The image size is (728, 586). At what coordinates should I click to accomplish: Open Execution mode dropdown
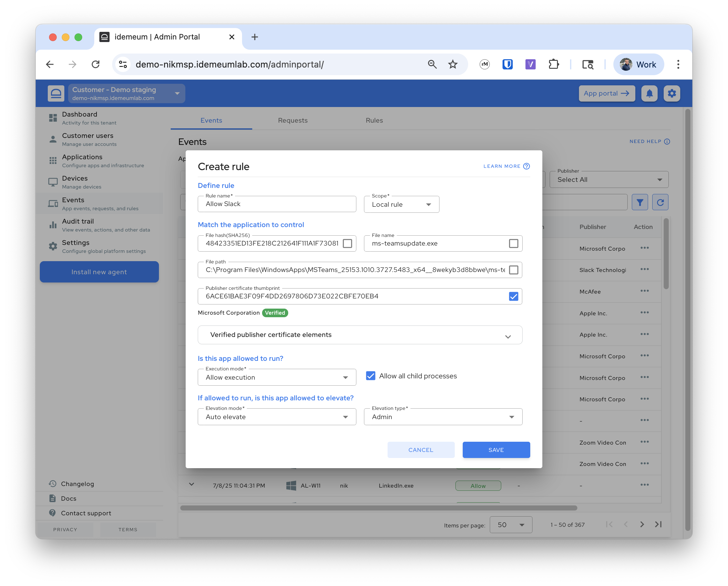tap(277, 377)
